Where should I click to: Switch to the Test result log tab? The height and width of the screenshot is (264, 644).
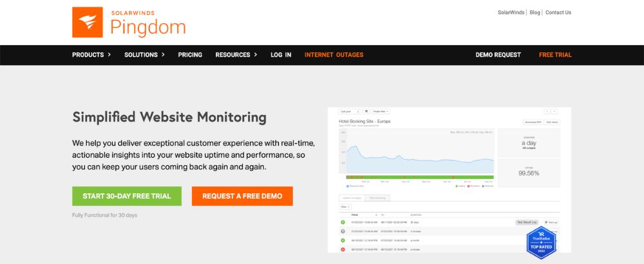click(x=377, y=198)
